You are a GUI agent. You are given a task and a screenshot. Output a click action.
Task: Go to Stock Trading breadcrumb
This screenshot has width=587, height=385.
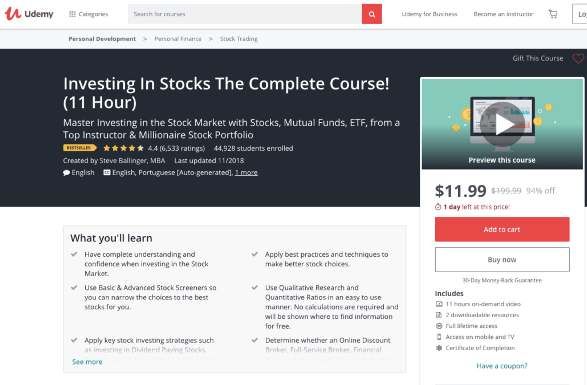point(238,39)
